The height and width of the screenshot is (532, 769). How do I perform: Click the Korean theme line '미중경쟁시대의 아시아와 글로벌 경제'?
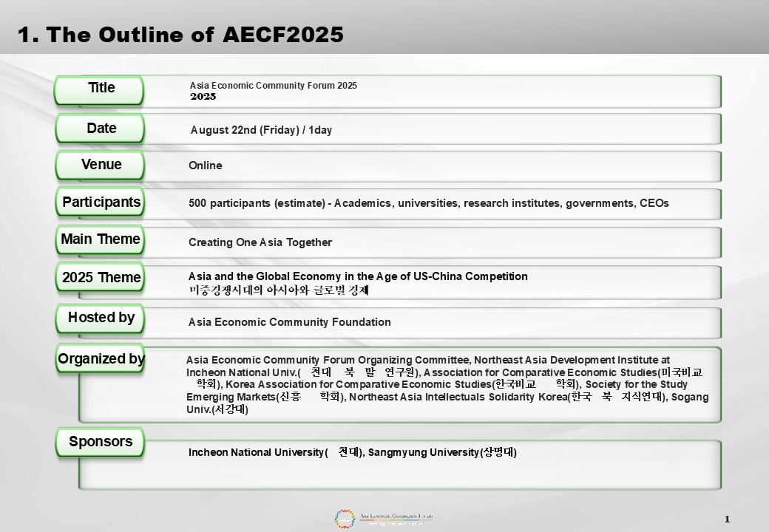(x=279, y=290)
